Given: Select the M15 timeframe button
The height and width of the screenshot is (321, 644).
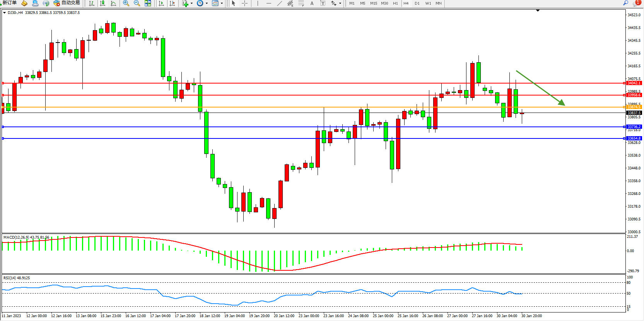Looking at the screenshot, I should coord(373,3).
